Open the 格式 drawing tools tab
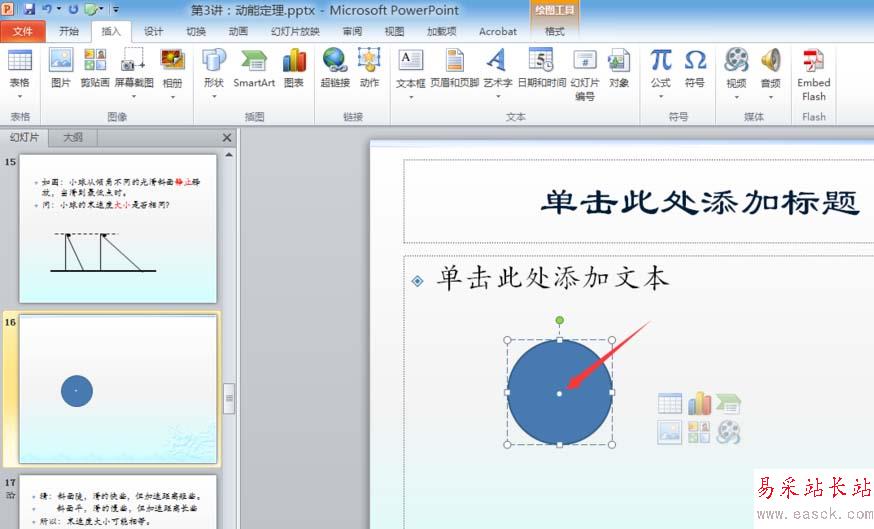Screen dimensions: 874x529 pos(555,31)
